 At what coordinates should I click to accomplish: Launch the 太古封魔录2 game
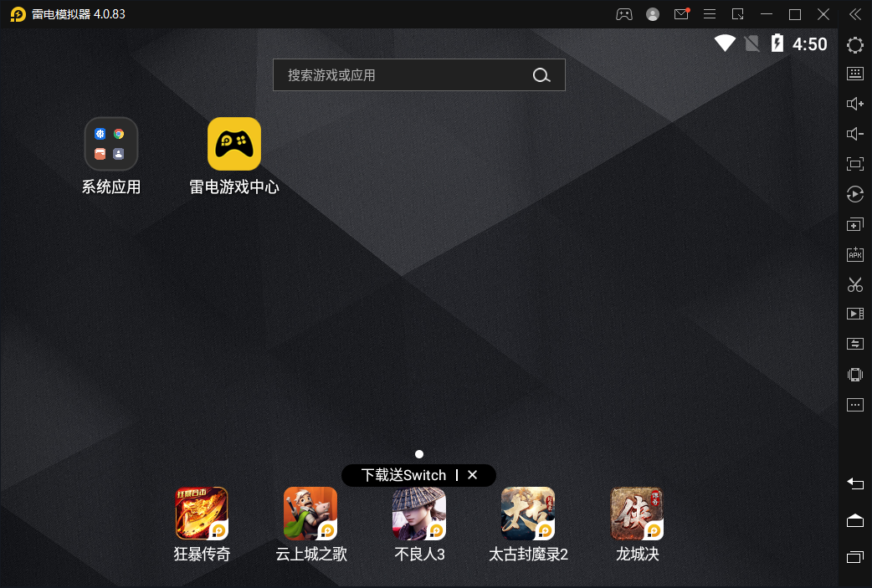click(528, 514)
